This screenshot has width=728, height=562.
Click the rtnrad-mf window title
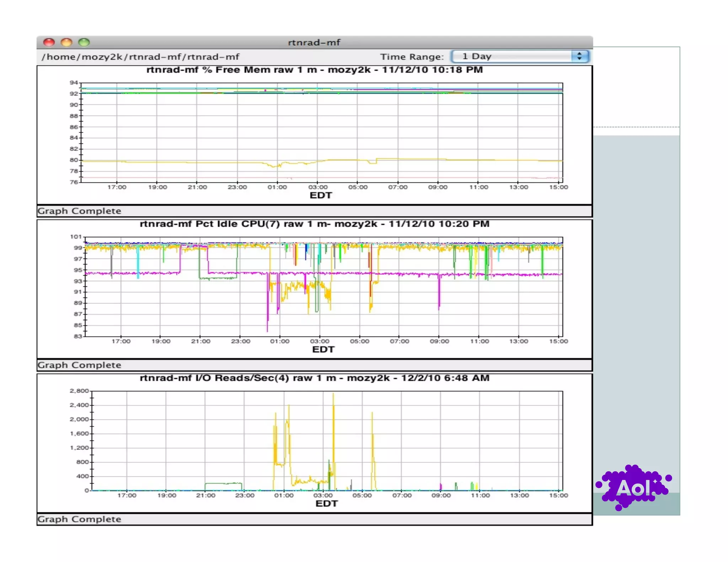[314, 43]
